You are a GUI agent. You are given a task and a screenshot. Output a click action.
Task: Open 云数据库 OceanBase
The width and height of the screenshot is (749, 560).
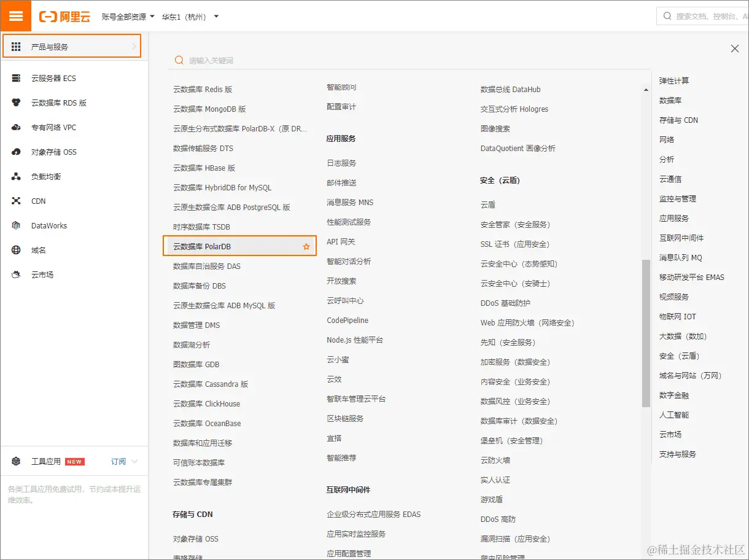(207, 423)
